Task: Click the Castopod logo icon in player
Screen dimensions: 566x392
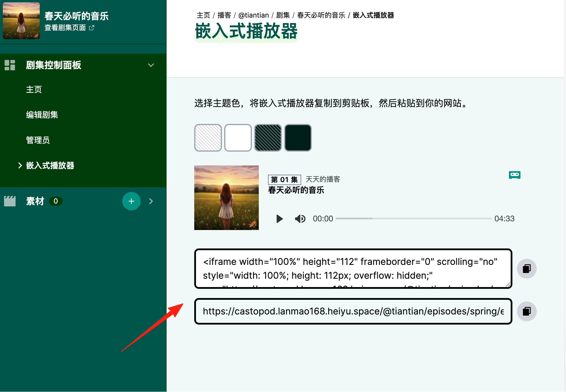Action: [514, 175]
